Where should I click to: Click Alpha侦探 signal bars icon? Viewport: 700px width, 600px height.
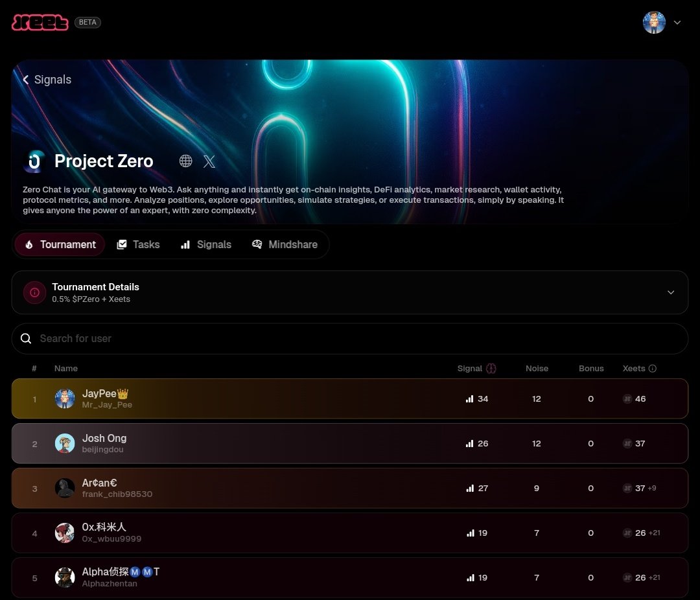tap(471, 577)
